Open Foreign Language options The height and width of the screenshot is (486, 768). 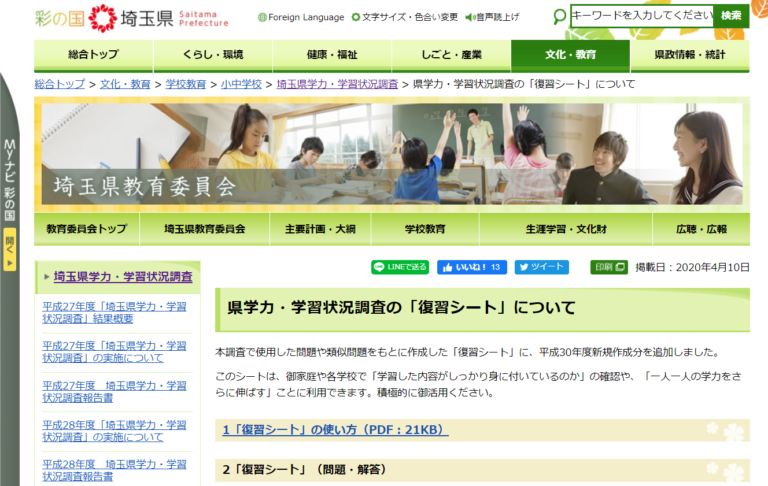301,18
